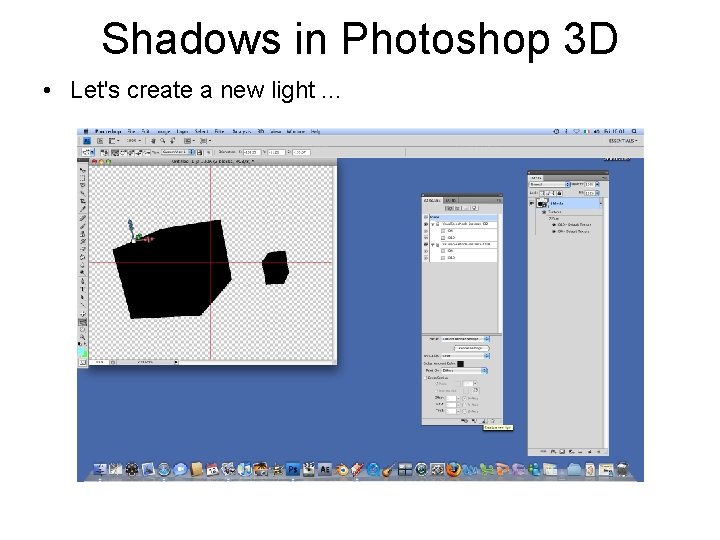The image size is (720, 540).
Task: Select the Scene row in 3D panel
Action: [x=461, y=217]
